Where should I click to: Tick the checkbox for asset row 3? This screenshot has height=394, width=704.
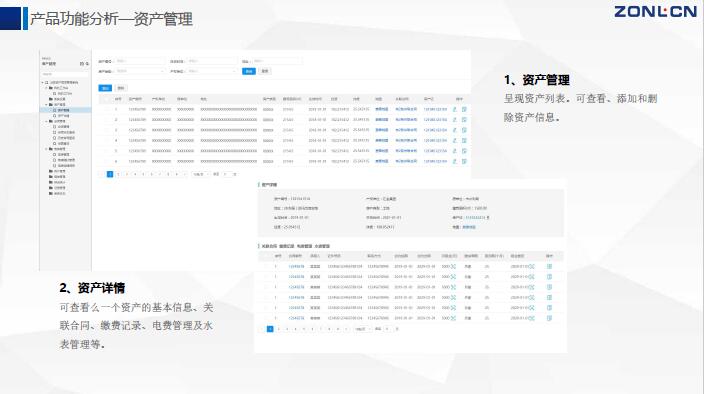pyautogui.click(x=106, y=130)
